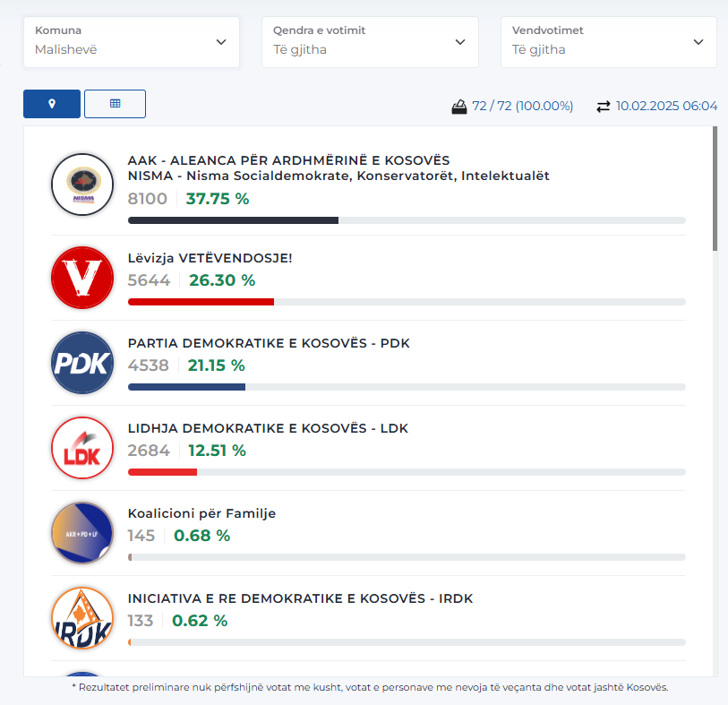Click the 145 vote count
This screenshot has width=728, height=705.
[141, 536]
